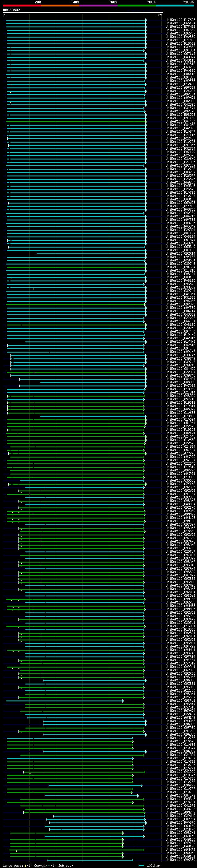Select hit label UniRef100_P32764
The image size is (197, 868).
(180, 149)
